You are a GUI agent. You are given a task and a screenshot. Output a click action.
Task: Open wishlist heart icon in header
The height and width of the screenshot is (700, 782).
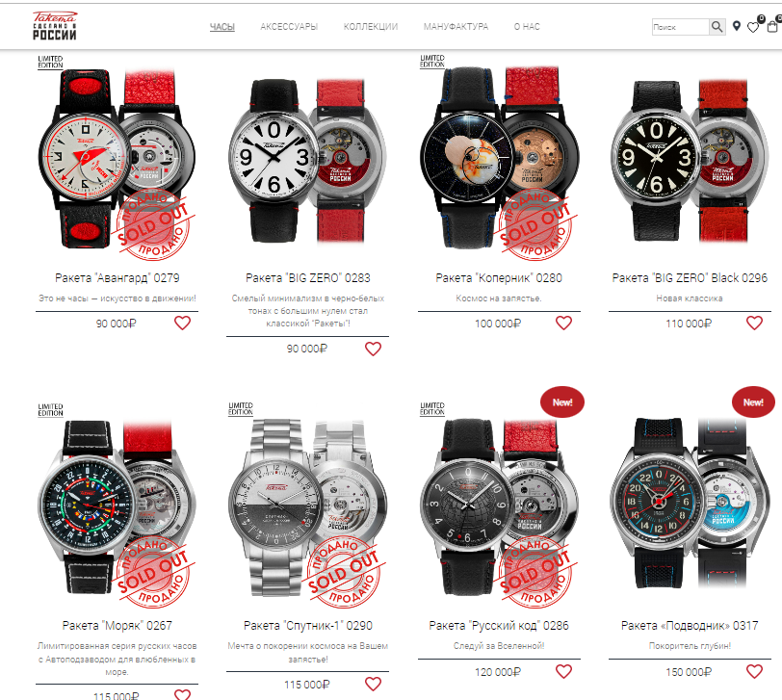[x=753, y=27]
